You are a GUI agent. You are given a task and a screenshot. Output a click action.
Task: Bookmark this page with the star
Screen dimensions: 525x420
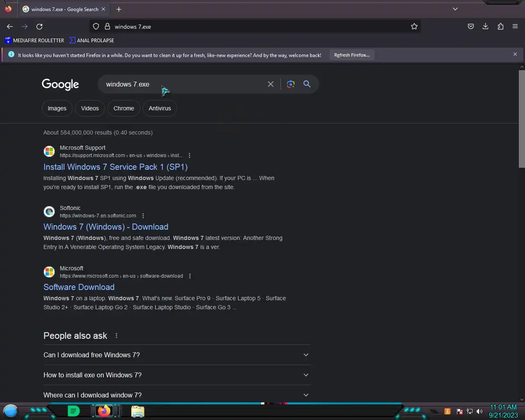click(414, 27)
